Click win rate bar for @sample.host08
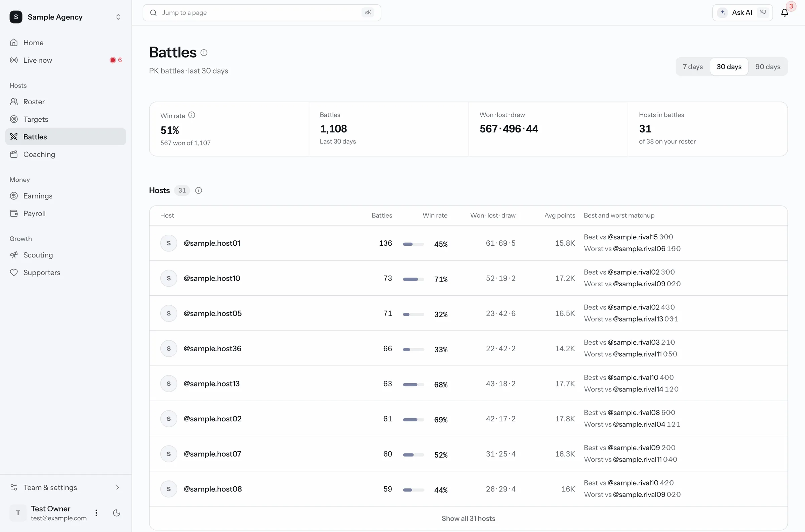805x532 pixels. point(413,489)
